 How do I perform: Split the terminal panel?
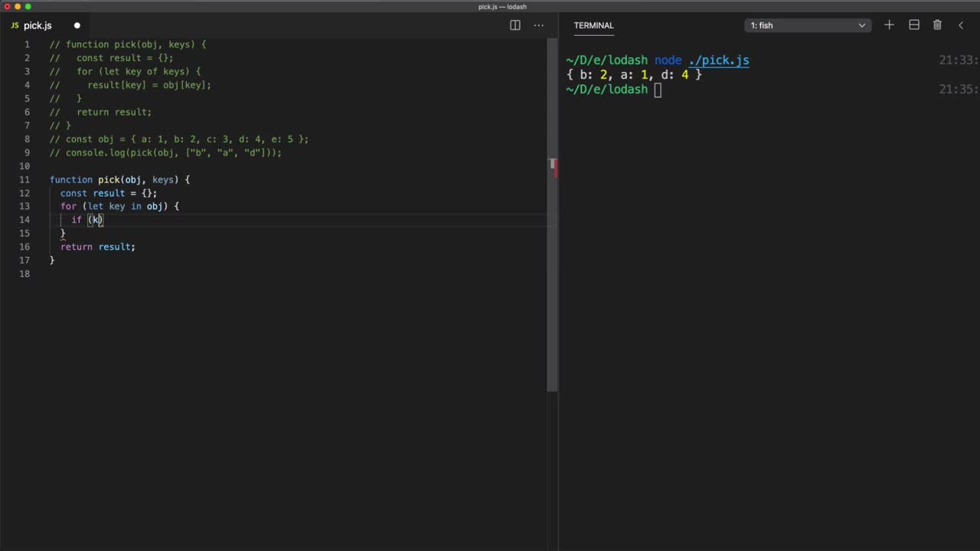(x=913, y=25)
